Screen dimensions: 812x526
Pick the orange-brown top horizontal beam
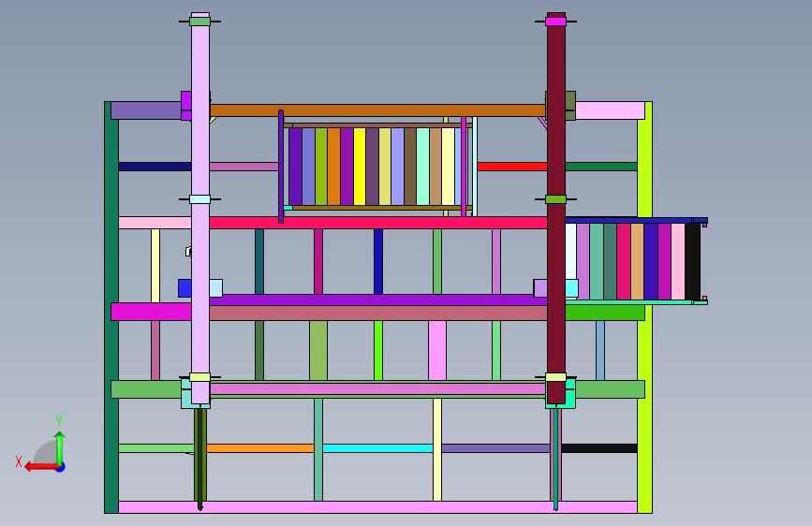(377, 110)
